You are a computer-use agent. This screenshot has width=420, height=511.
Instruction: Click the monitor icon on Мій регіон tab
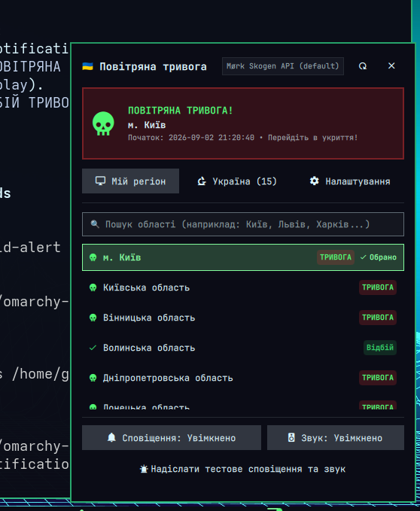100,181
